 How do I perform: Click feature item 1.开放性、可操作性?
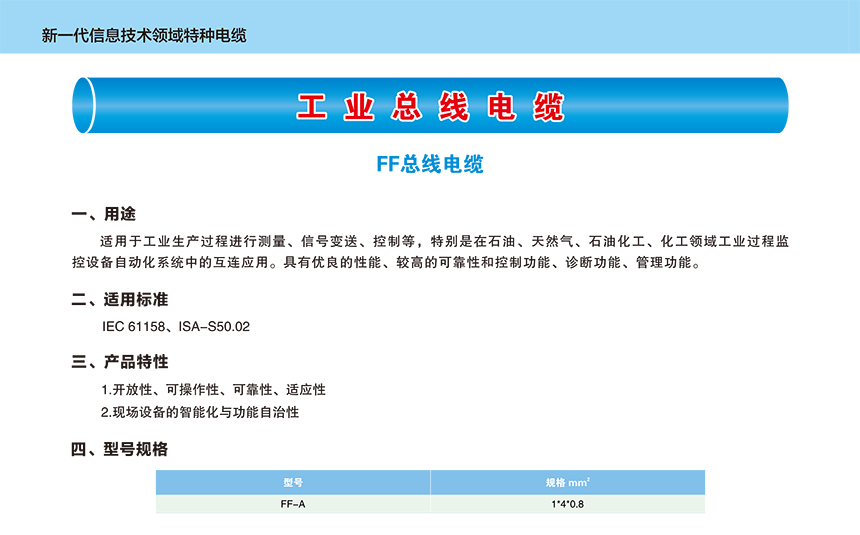(213, 389)
